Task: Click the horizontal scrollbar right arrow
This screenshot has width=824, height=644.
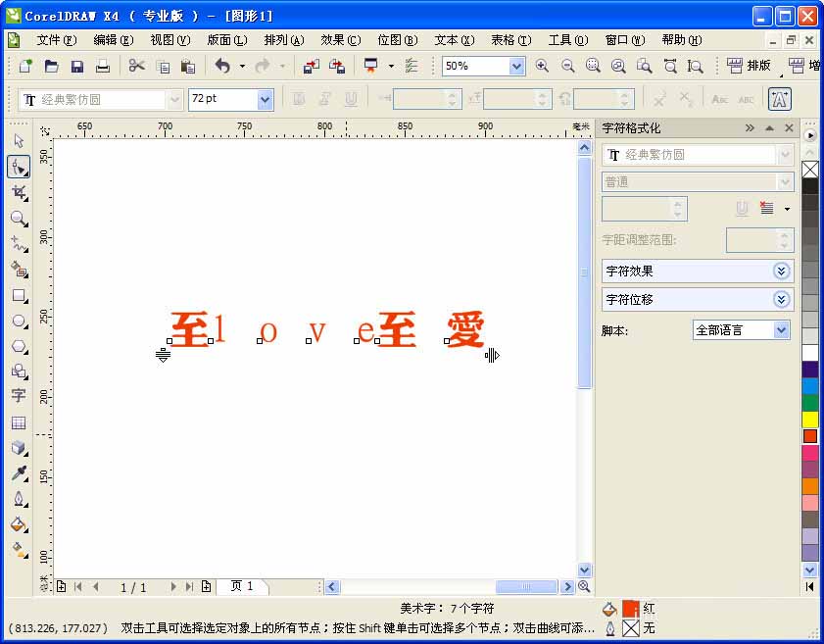Action: pyautogui.click(x=566, y=586)
